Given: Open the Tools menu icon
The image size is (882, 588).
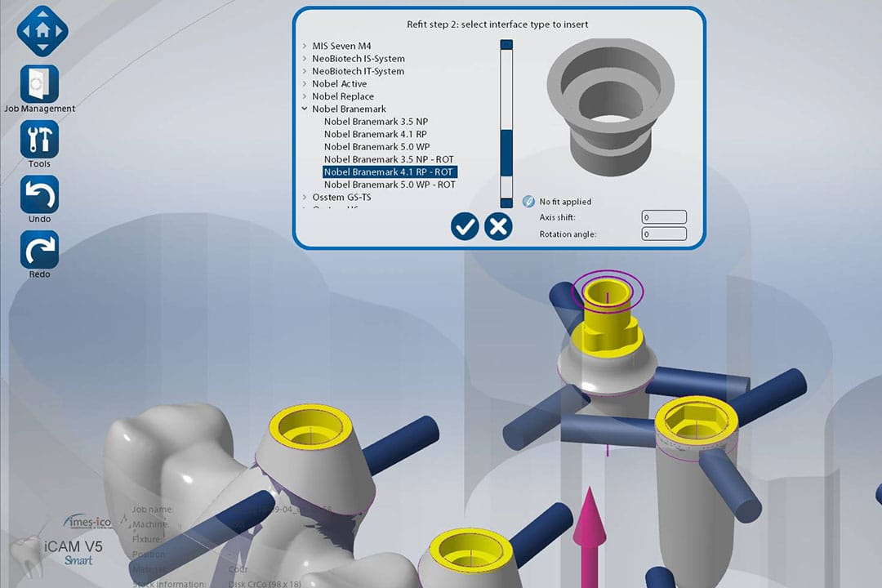Looking at the screenshot, I should tap(39, 140).
